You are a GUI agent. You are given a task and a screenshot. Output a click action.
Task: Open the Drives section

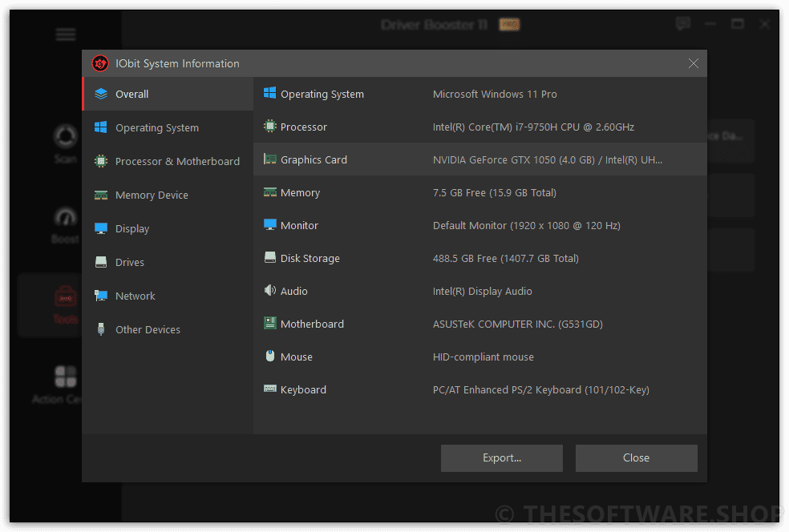tap(168, 263)
